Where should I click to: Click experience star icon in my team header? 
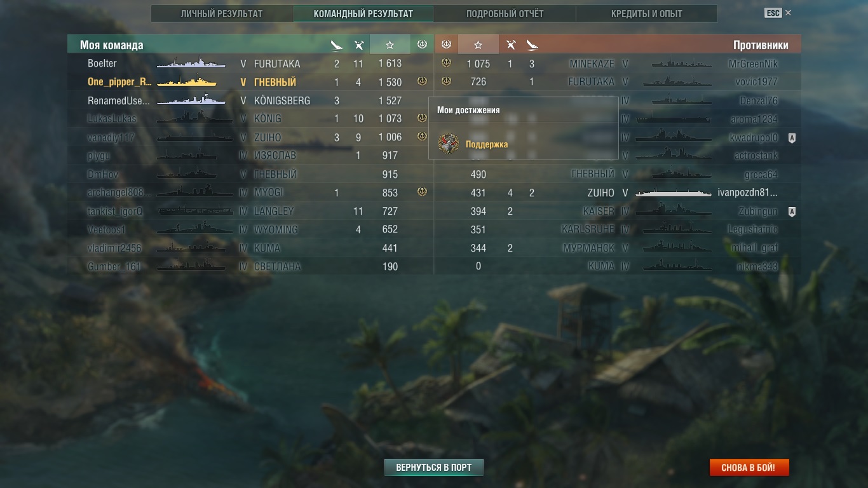point(390,44)
